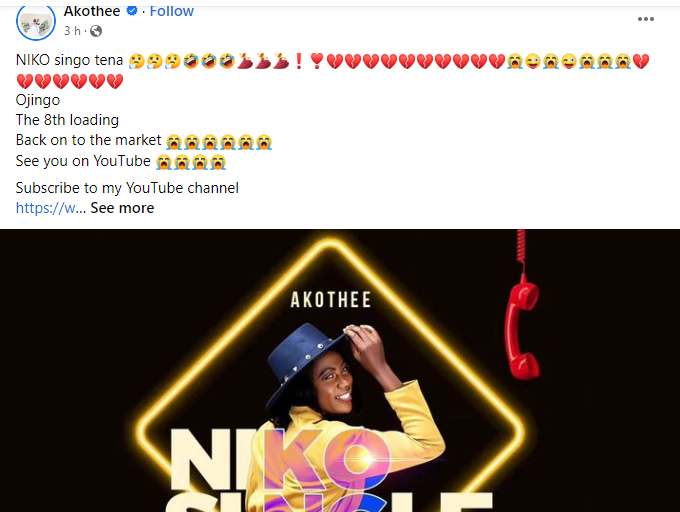680x512 pixels.
Task: Open Akothee's profile picture
Action: coord(36,22)
